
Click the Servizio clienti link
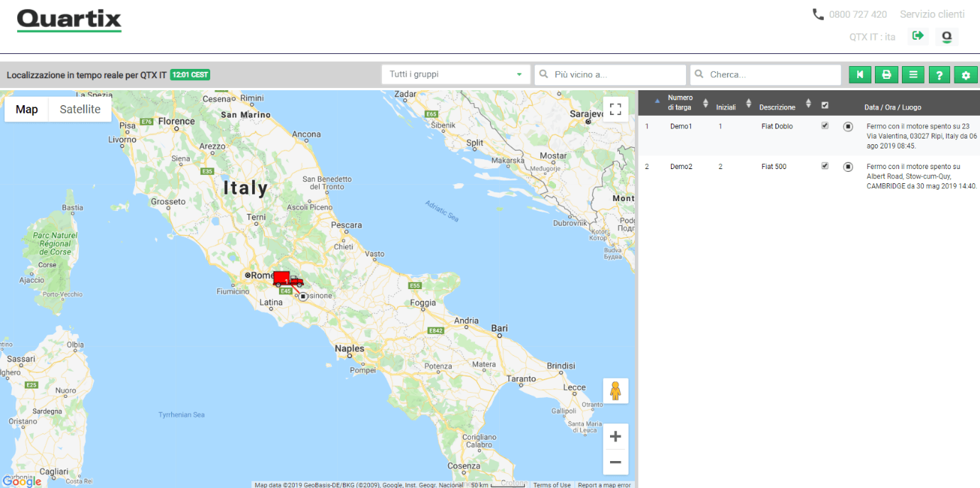[932, 14]
